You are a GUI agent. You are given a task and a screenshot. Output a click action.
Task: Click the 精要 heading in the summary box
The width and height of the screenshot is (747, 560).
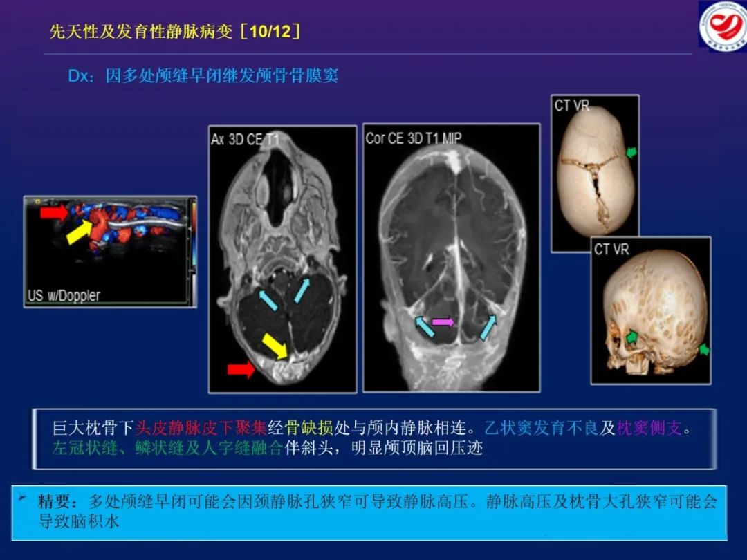tap(57, 501)
